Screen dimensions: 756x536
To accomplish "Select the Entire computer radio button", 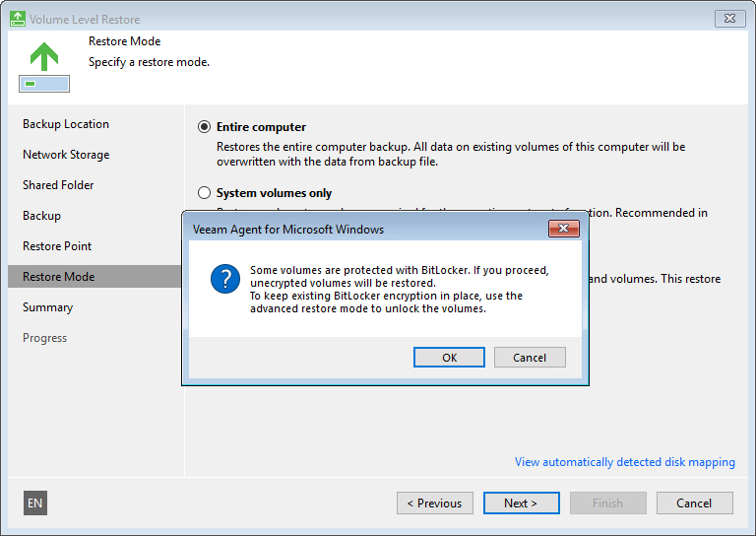I will click(205, 127).
